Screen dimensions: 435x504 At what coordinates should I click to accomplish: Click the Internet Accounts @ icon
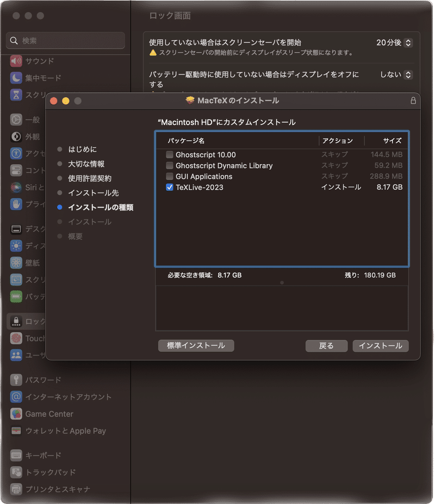point(16,397)
